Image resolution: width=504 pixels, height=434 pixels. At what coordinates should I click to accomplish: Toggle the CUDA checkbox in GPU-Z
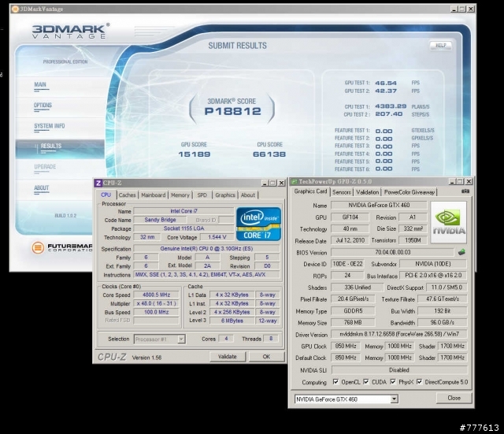click(x=365, y=382)
